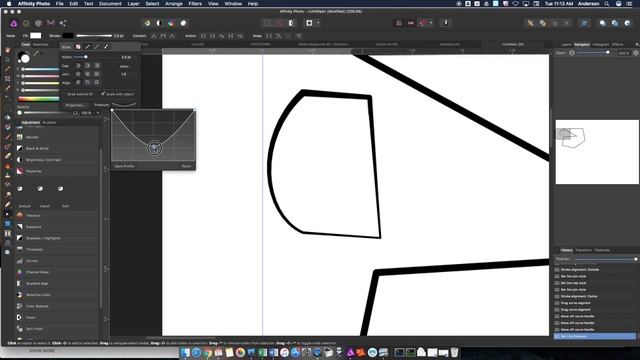
Task: Set stroke Style to textured line
Action: click(107, 47)
